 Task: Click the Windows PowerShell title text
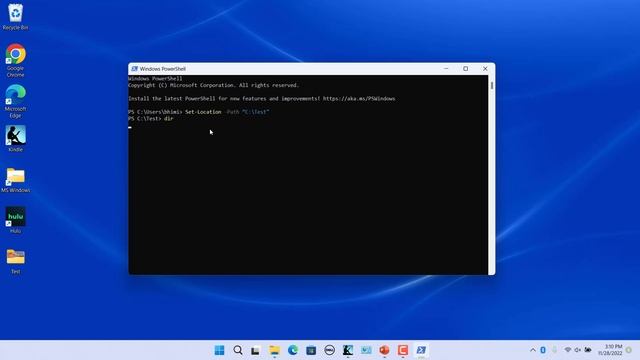(162, 69)
